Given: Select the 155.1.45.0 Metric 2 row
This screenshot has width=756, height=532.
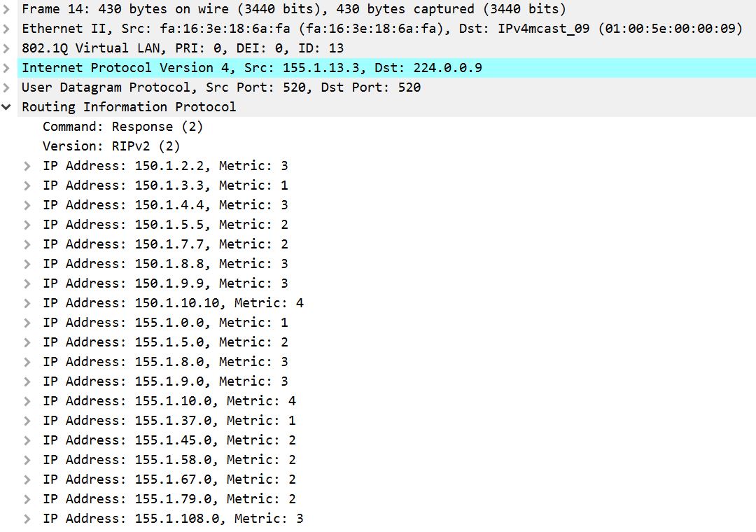Looking at the screenshot, I should coord(169,440).
